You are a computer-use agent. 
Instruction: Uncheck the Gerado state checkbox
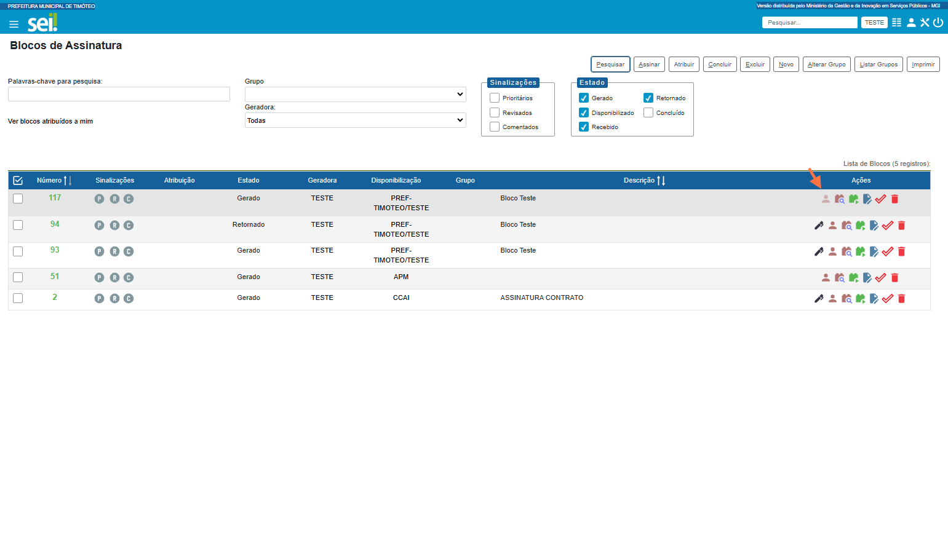click(x=584, y=98)
